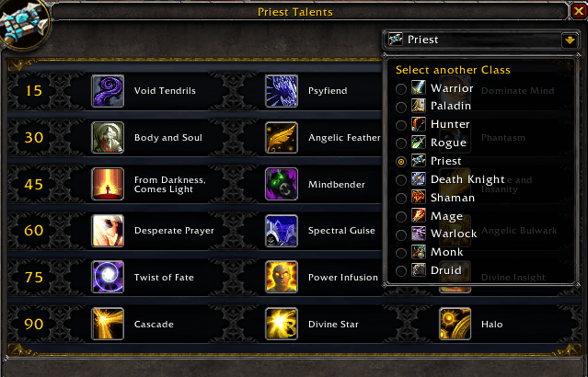
Task: Close the Priest Talents window
Action: [x=579, y=11]
